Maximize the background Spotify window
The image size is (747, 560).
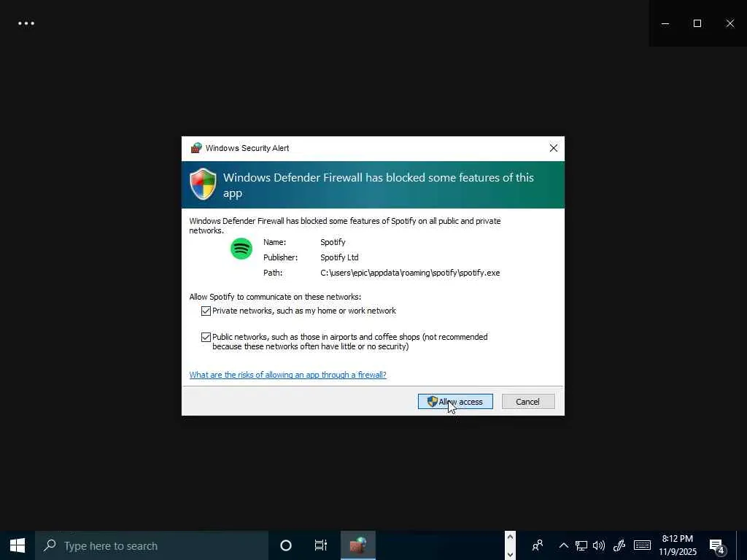[697, 23]
